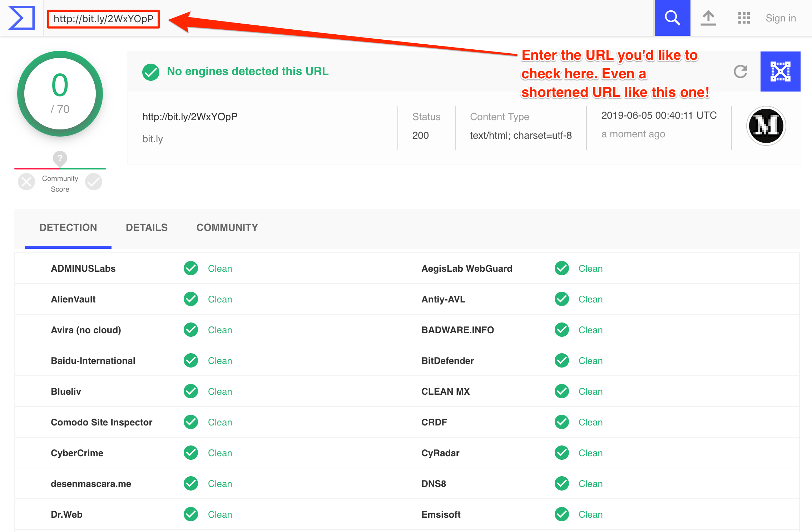Click the Clean result next to Blueliv
Screen dimensions: 812x532
pos(220,391)
